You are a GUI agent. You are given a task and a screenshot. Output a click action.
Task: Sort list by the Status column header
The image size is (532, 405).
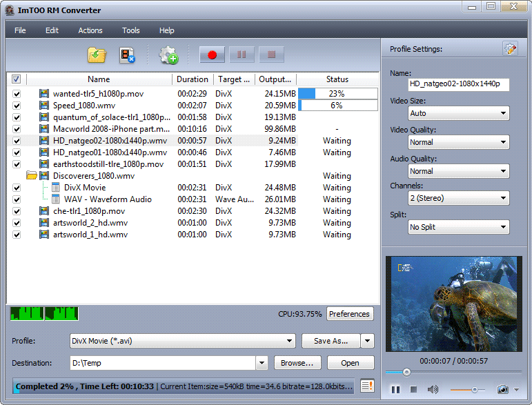point(337,79)
